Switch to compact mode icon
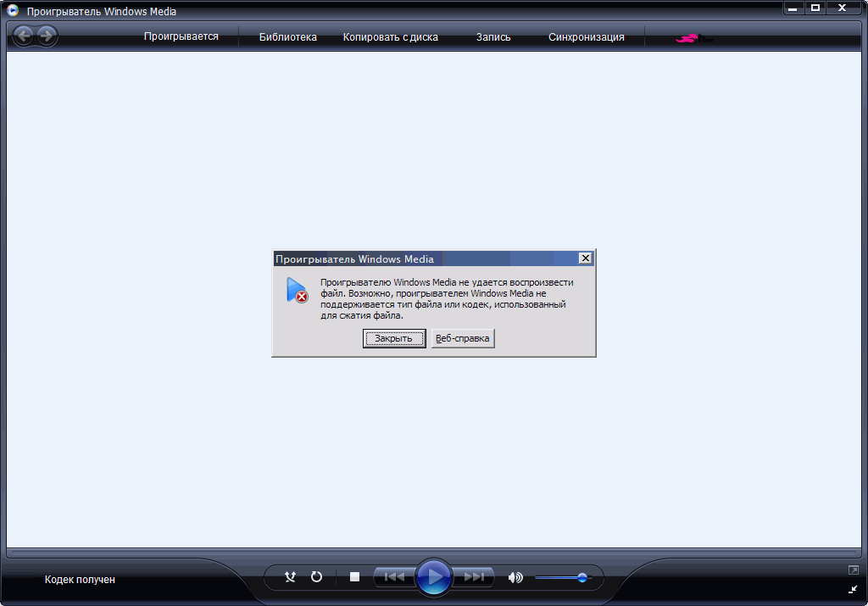Image resolution: width=868 pixels, height=606 pixels. click(x=853, y=589)
